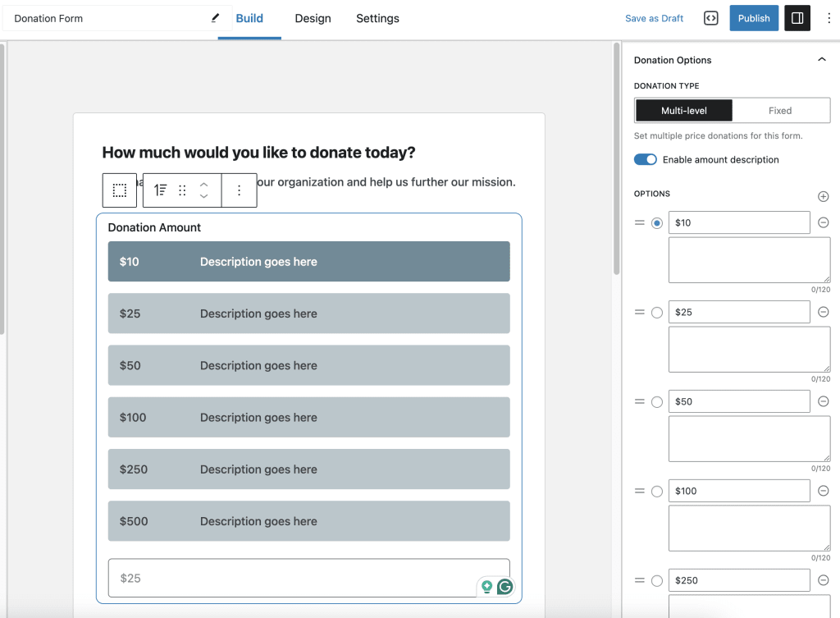840x618 pixels.
Task: Remove the $10 option
Action: [824, 222]
